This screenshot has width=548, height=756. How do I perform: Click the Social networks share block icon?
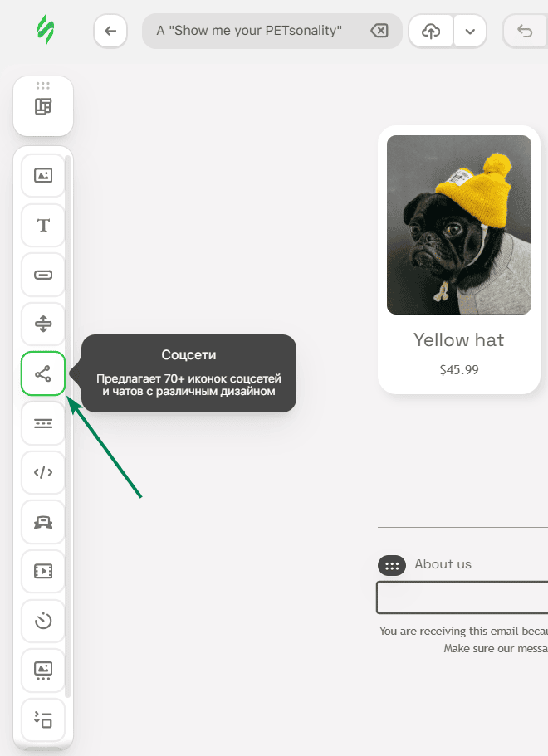pyautogui.click(x=43, y=373)
